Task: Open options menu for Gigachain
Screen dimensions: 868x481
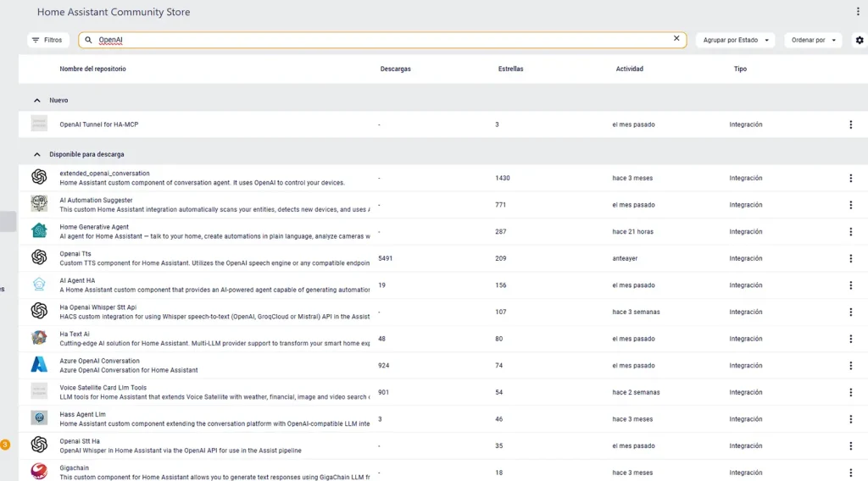Action: 850,473
